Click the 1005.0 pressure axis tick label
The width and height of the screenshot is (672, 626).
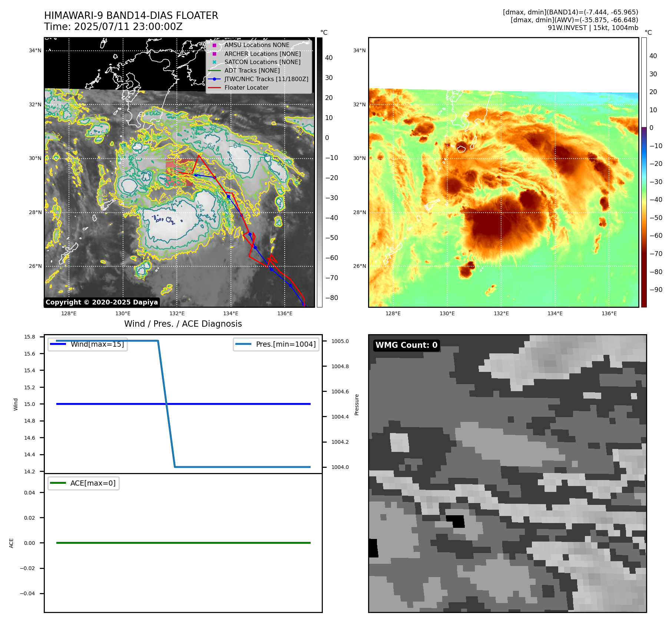340,341
